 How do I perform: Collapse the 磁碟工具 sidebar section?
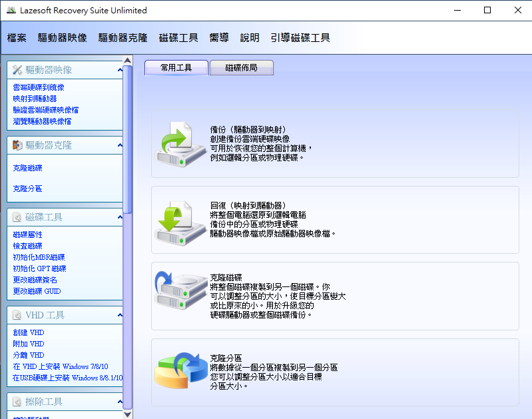tap(120, 217)
